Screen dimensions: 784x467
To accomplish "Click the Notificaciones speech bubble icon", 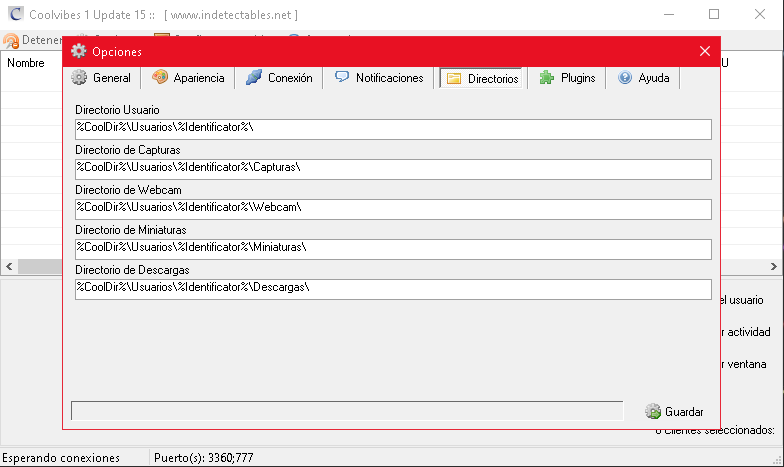I will pos(343,77).
